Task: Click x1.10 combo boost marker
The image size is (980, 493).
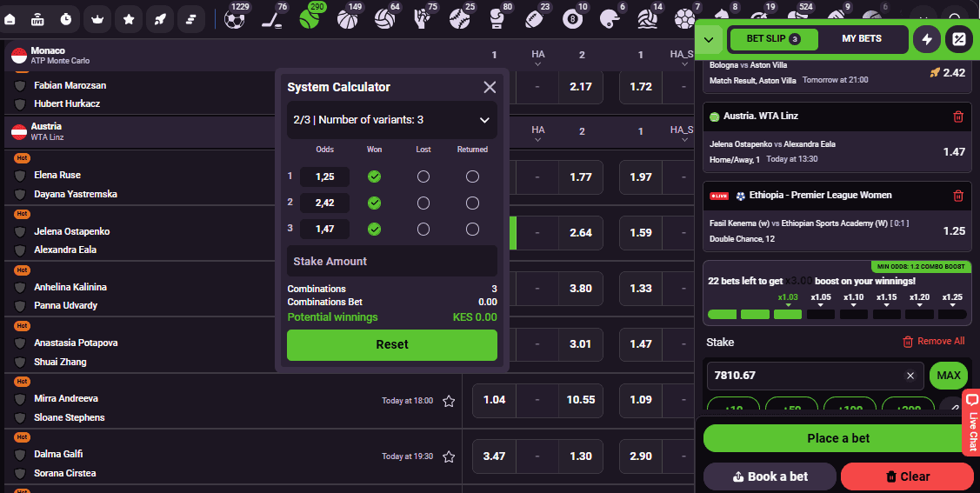Action: tap(854, 299)
